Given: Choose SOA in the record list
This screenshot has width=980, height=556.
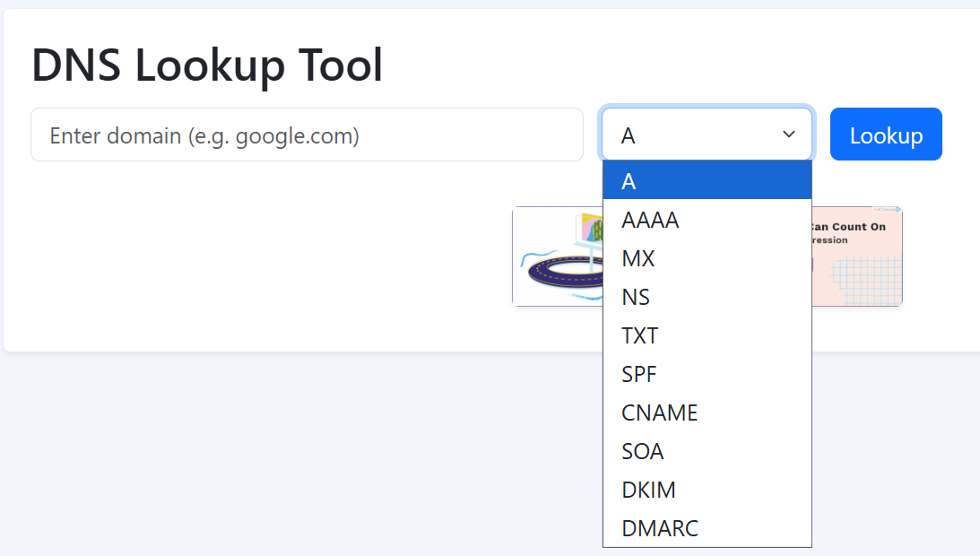Looking at the screenshot, I should coord(707,451).
